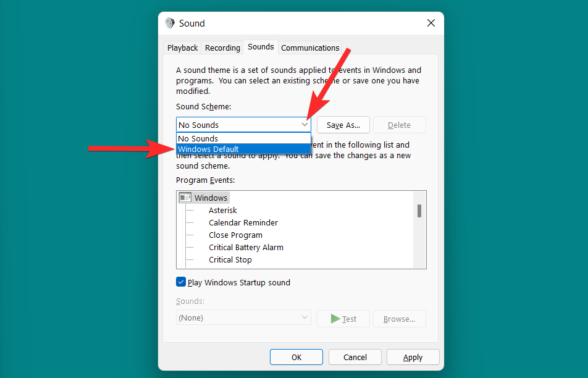This screenshot has width=588, height=378.
Task: Click the Delete scheme button
Action: point(399,124)
